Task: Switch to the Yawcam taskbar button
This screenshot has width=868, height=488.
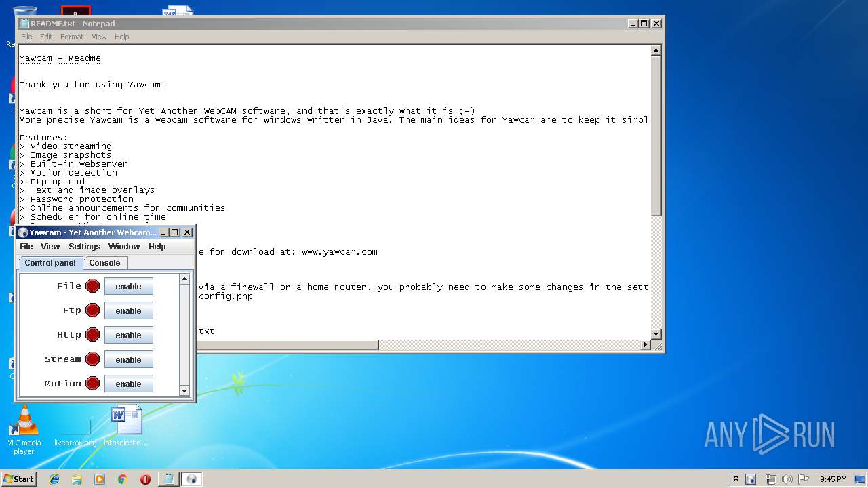Action: 191,479
